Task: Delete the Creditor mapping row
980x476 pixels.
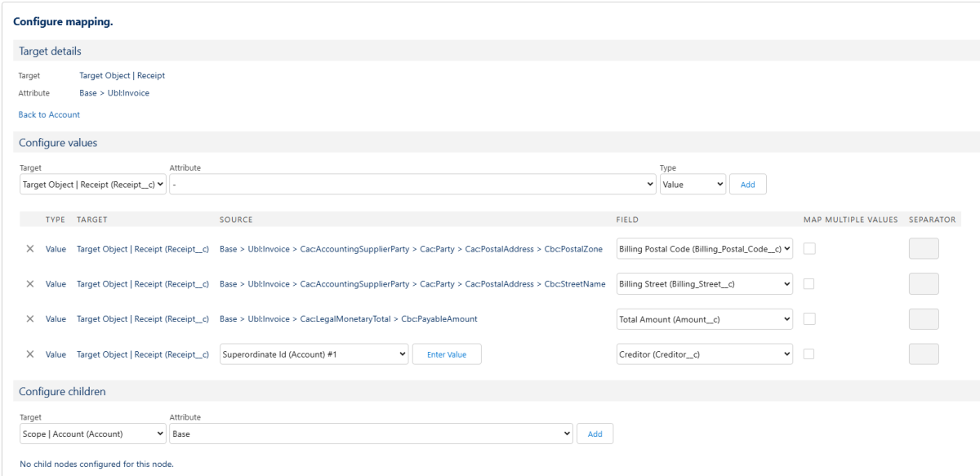Action: tap(30, 354)
